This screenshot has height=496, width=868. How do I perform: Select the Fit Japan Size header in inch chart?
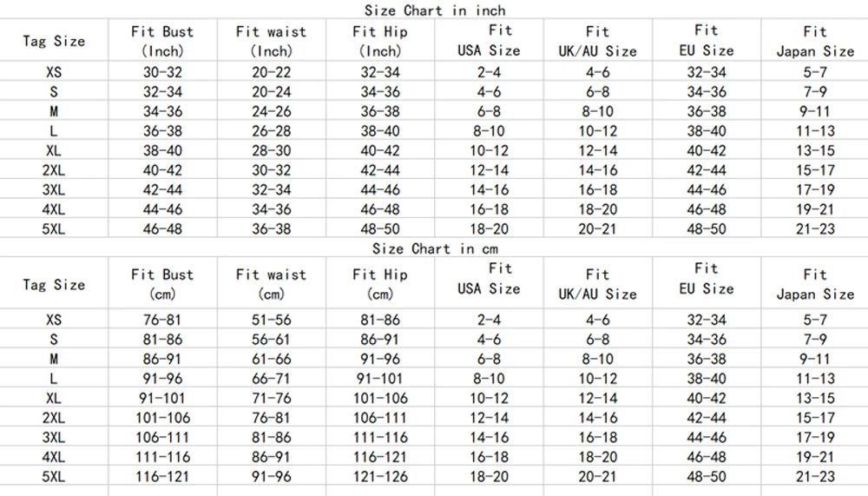pyautogui.click(x=815, y=41)
